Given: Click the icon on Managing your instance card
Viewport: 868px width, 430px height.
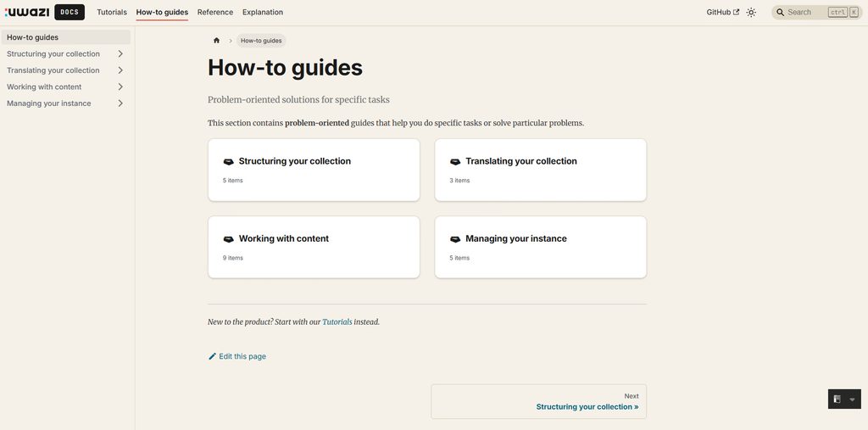Looking at the screenshot, I should point(455,239).
